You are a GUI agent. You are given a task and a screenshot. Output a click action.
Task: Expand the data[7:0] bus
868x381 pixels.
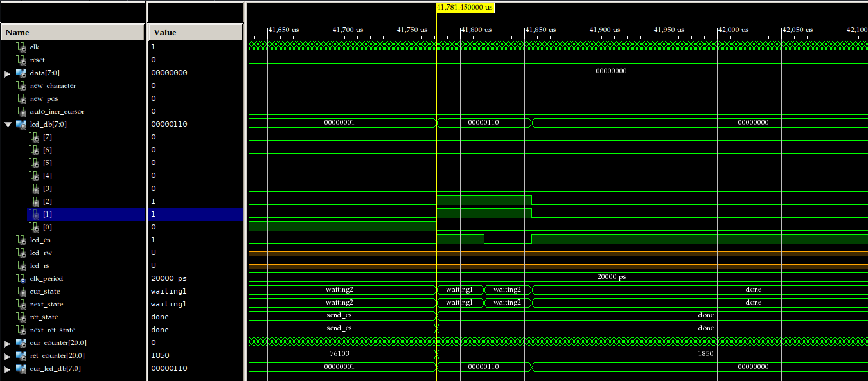(8, 73)
